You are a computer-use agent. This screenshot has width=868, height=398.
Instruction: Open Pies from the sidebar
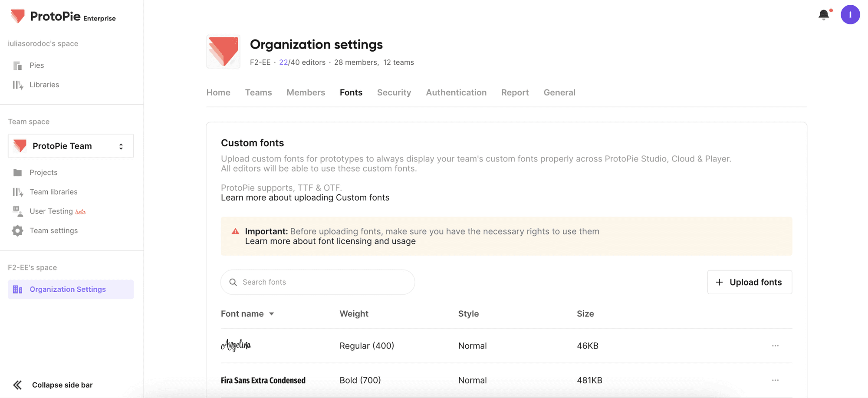pos(36,65)
